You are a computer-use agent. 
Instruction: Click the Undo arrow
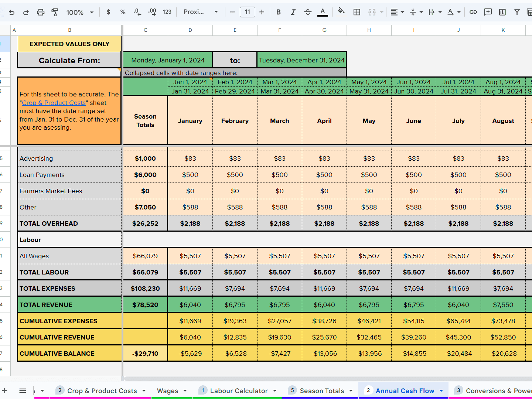pyautogui.click(x=11, y=12)
